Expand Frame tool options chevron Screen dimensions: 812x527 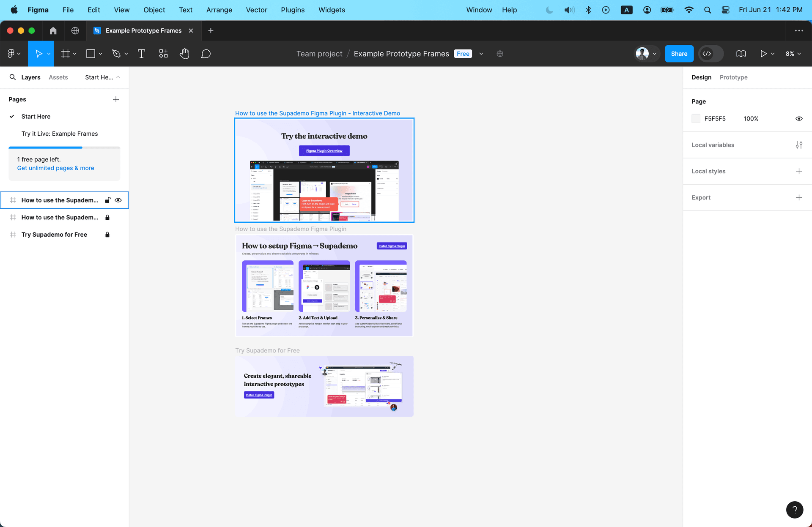coord(75,54)
